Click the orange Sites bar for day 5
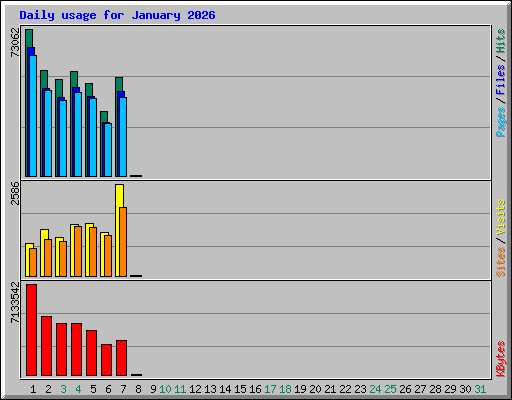 point(93,252)
